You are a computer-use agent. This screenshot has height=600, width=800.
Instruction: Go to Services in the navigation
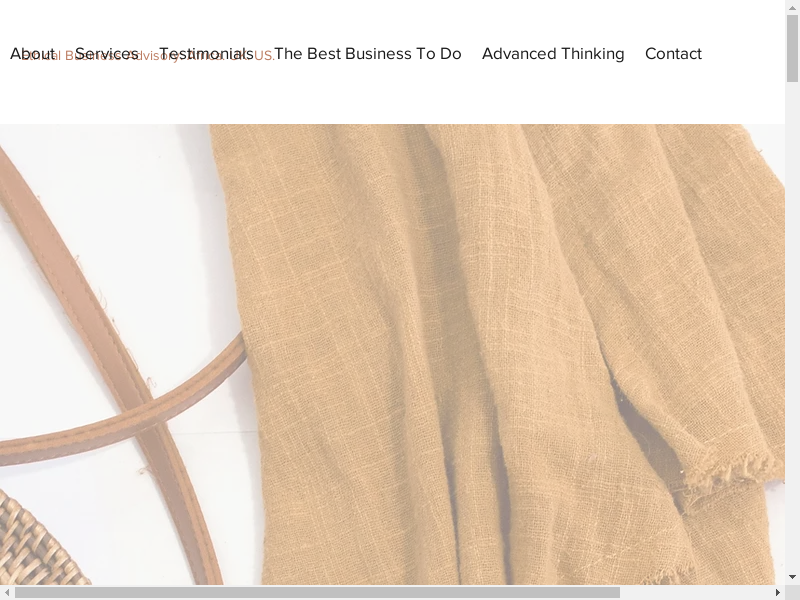point(106,54)
